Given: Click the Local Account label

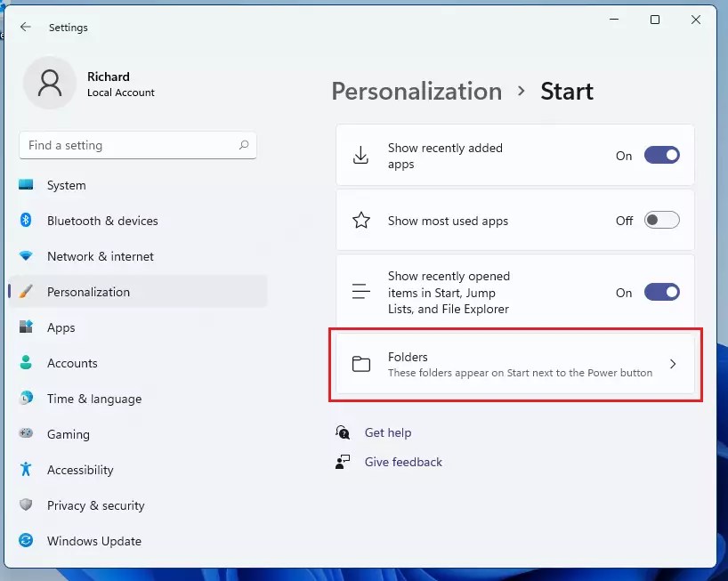Looking at the screenshot, I should pos(121,93).
